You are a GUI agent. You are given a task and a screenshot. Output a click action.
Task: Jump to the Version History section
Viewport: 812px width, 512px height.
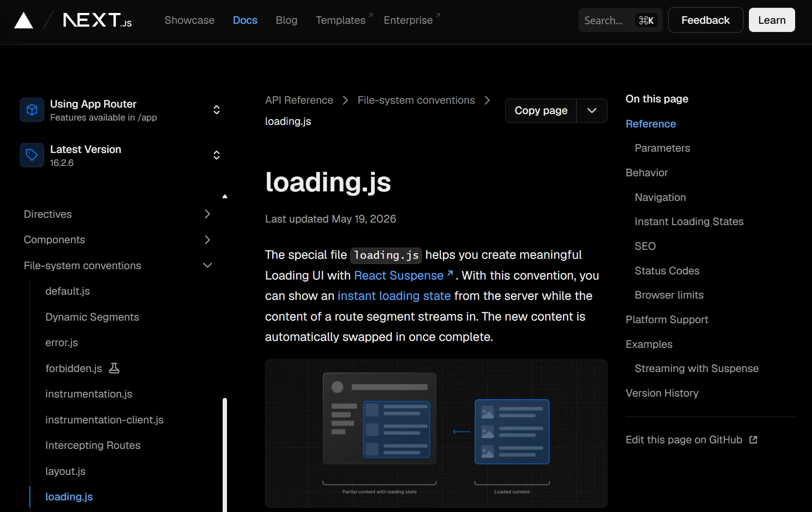[662, 393]
